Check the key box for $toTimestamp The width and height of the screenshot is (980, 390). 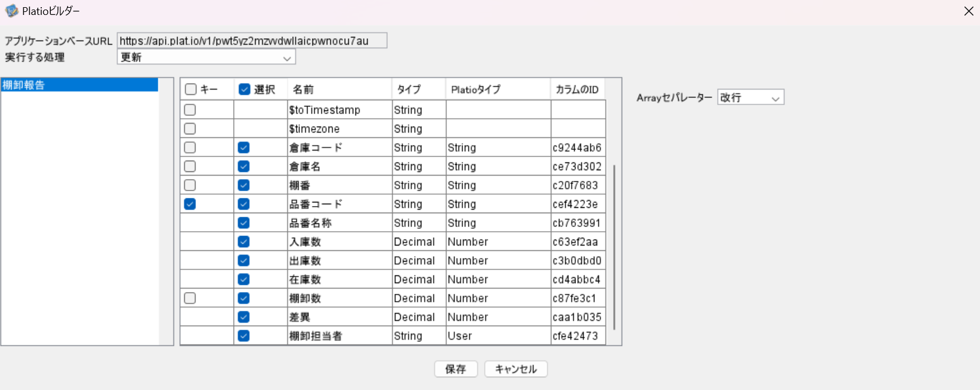[190, 110]
